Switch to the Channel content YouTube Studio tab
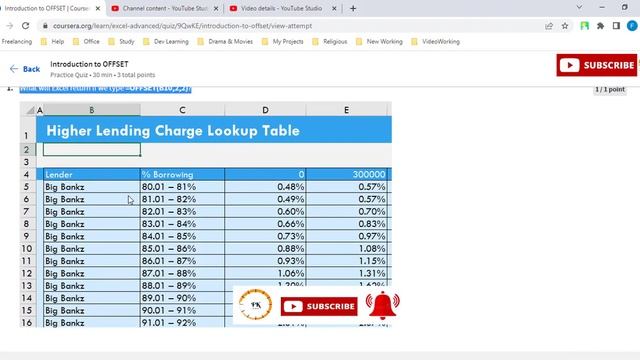Screen dimensions: 640x360 165,8
